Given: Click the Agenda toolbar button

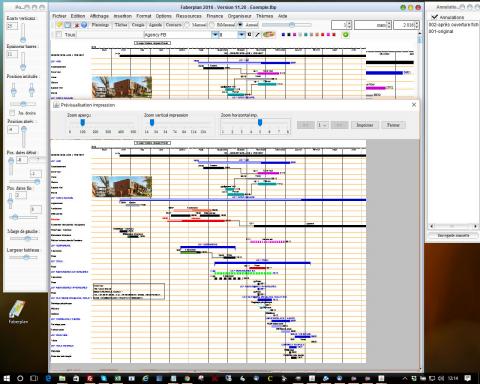Looking at the screenshot, I should point(155,25).
